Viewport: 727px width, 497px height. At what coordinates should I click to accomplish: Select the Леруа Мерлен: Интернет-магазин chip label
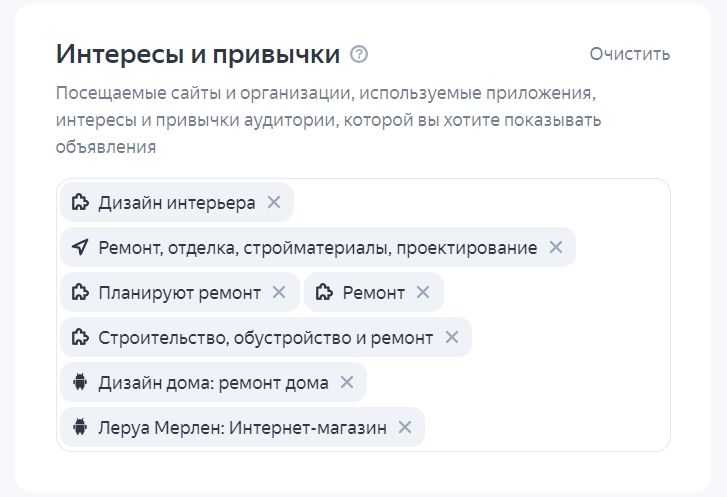pos(242,427)
